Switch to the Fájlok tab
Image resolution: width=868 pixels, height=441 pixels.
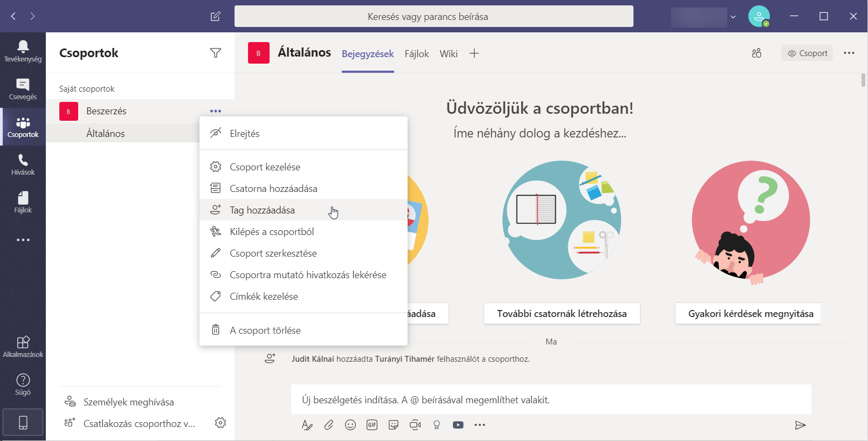point(417,53)
